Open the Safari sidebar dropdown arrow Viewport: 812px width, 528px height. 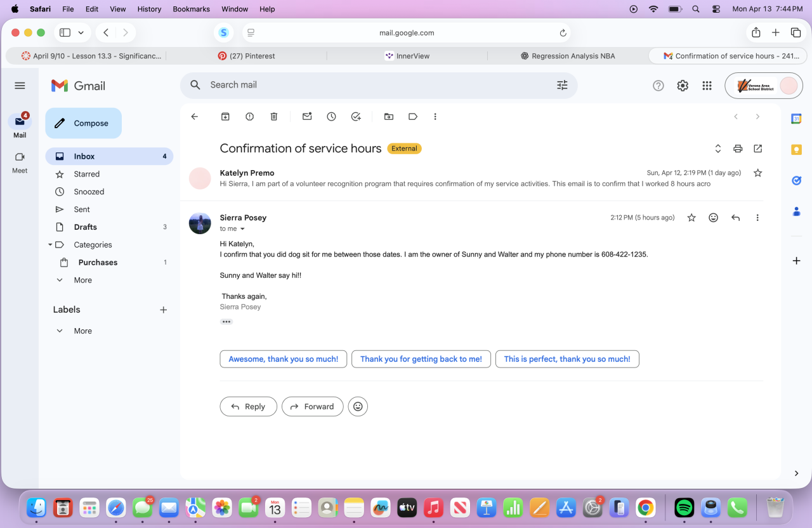[x=81, y=32]
